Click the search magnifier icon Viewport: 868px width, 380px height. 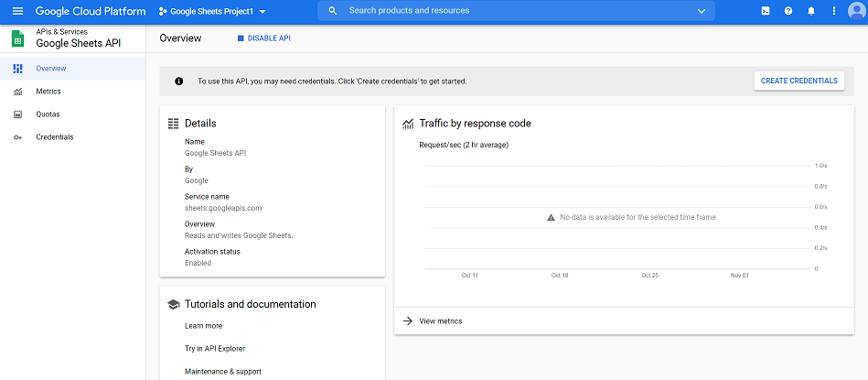coord(332,11)
